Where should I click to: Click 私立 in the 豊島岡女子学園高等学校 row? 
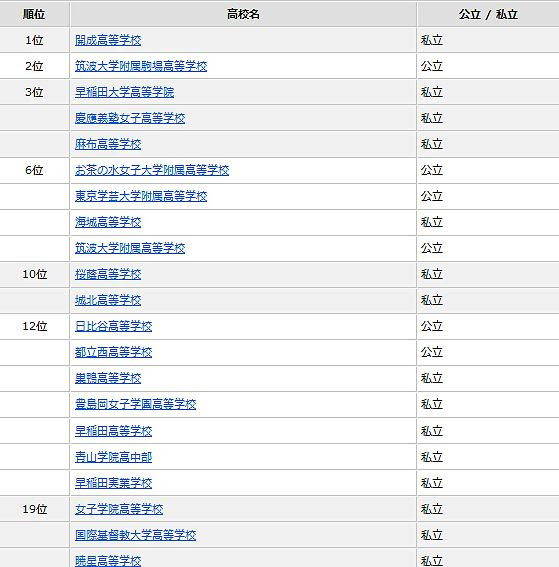point(432,405)
